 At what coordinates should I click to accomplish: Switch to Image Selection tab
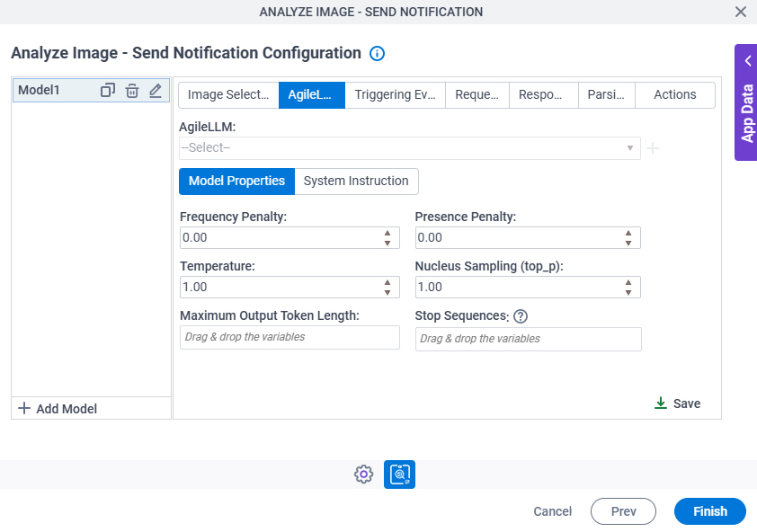tap(228, 94)
